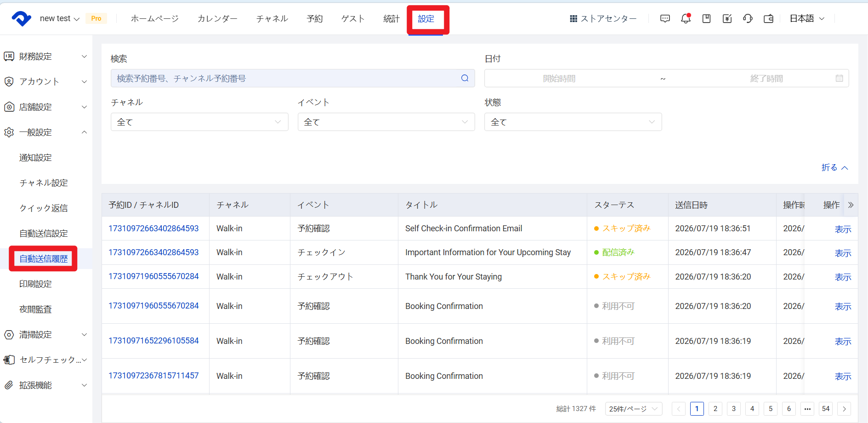Expand the 拡張機能 sidebar section

click(x=46, y=385)
